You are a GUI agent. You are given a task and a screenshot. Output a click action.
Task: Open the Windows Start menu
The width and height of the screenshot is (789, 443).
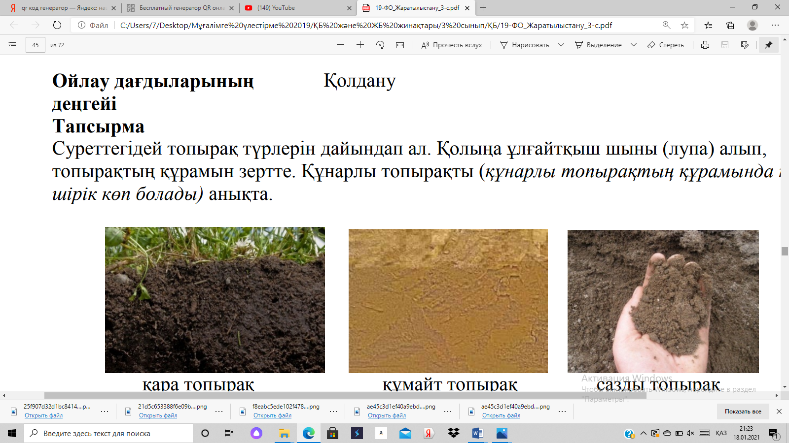[x=12, y=433]
